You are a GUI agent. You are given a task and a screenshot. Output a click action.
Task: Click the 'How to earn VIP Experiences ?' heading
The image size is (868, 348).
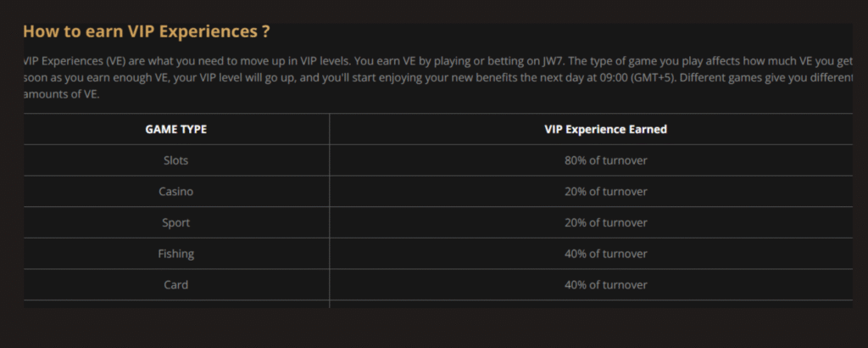tap(146, 31)
